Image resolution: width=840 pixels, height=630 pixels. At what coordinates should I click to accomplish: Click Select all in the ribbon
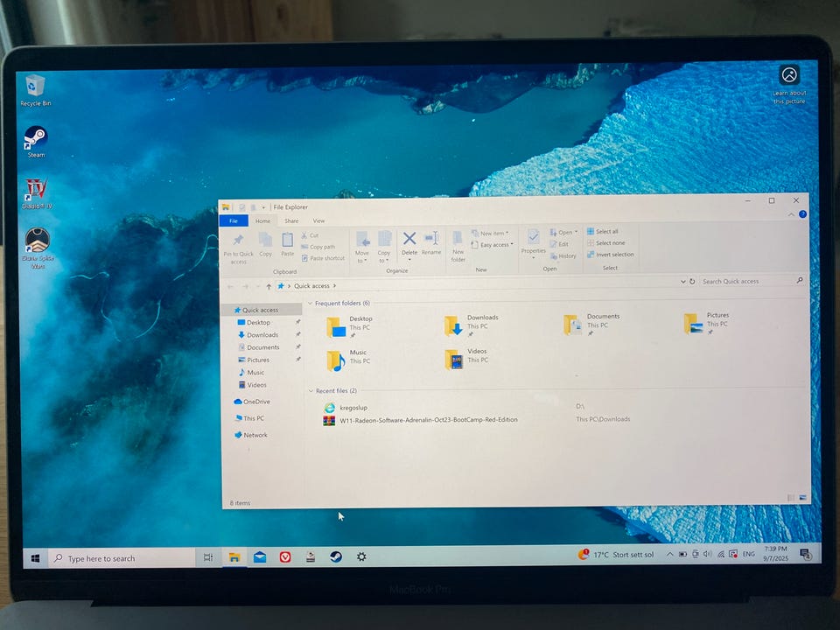tap(603, 231)
